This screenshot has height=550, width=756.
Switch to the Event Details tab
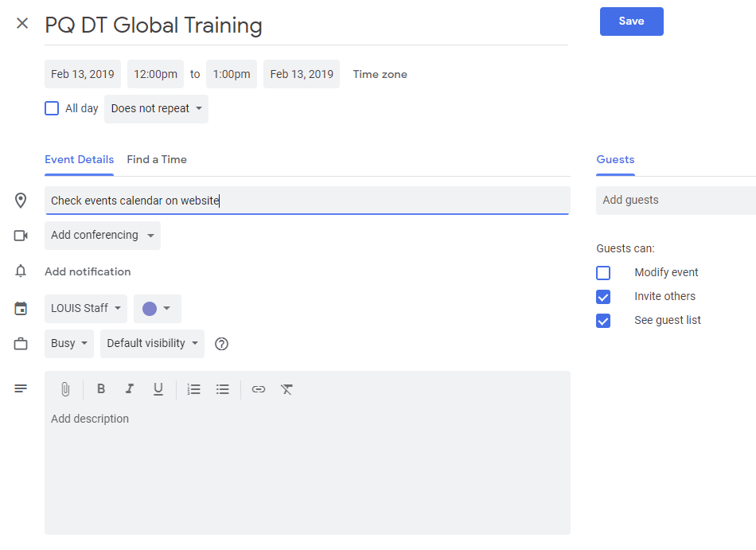coord(79,159)
